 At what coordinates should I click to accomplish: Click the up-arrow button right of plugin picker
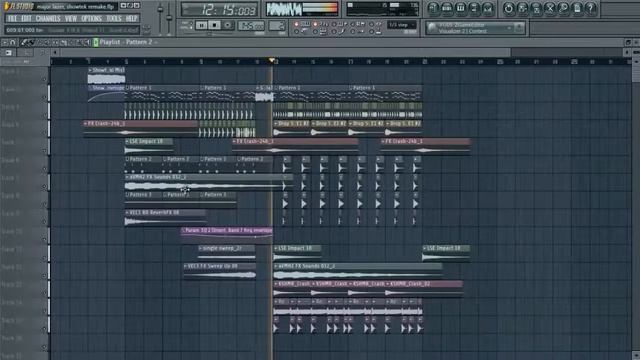click(519, 28)
